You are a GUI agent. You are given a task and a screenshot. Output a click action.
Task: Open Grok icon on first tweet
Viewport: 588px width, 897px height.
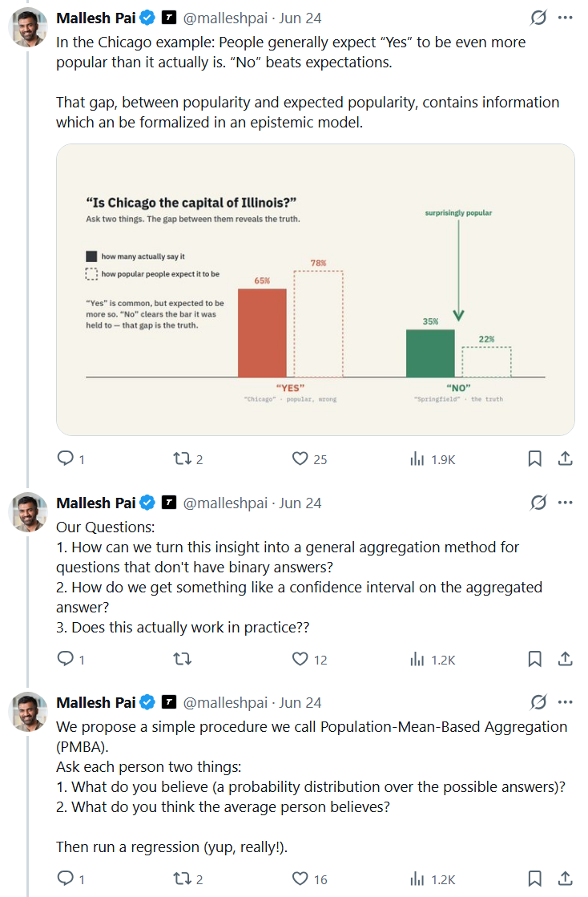tap(538, 18)
